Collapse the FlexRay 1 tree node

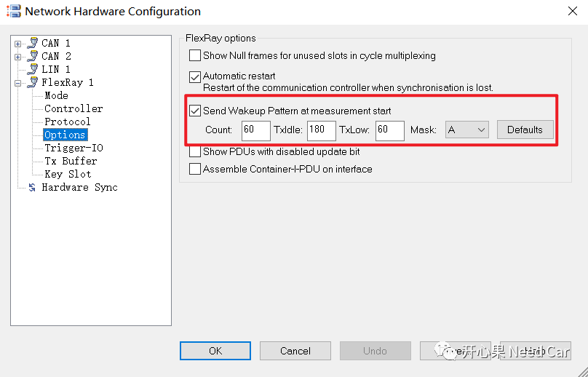pos(18,83)
